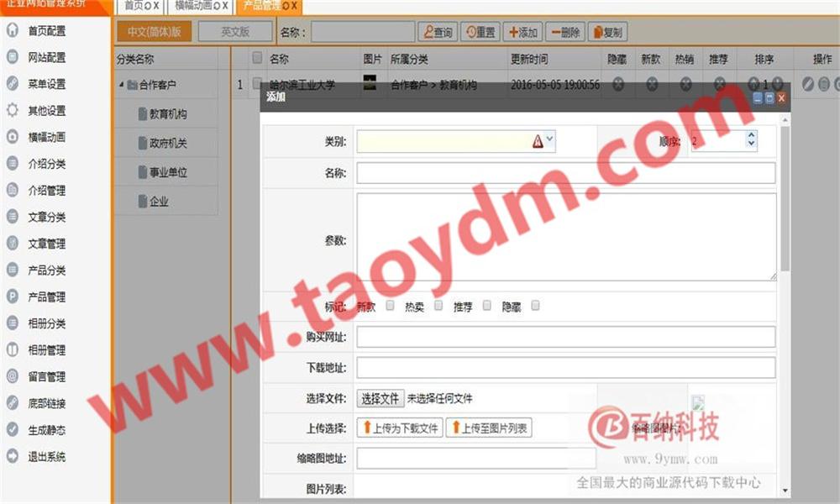840x504 pixels.
Task: Click the 添加 add button
Action: point(522,32)
